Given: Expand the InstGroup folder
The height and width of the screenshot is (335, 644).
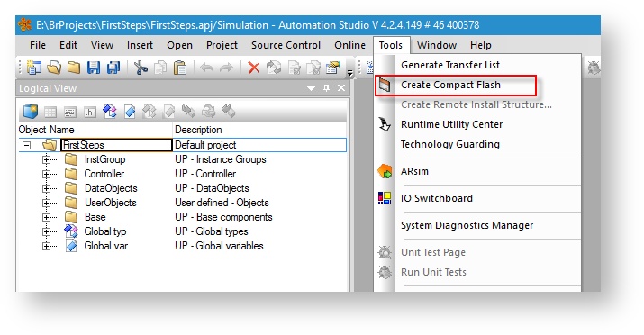Looking at the screenshot, I should coord(47,159).
